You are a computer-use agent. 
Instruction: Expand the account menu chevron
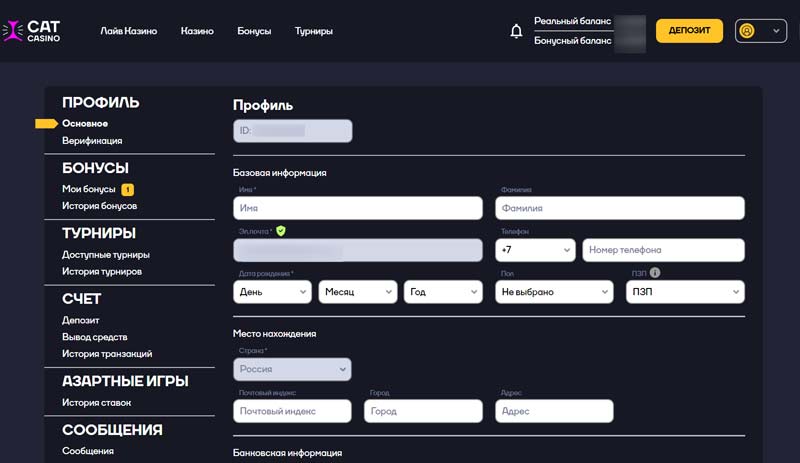click(776, 31)
